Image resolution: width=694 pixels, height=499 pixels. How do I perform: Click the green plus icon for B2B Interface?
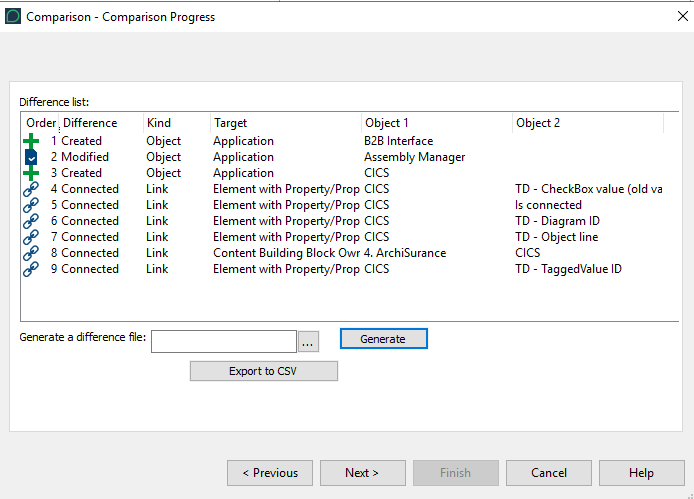tap(31, 141)
